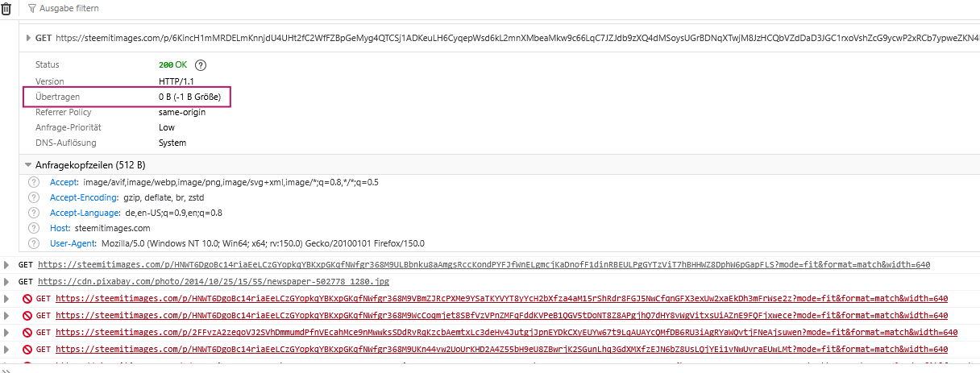980x373 pixels.
Task: Click help icon beside Host header
Action: click(34, 228)
